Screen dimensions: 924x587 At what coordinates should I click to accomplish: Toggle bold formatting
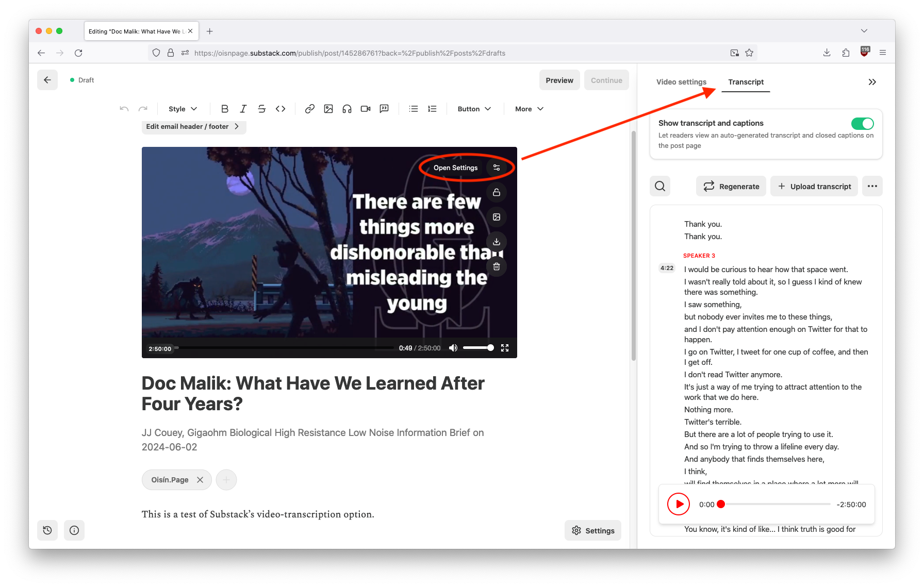pyautogui.click(x=225, y=109)
